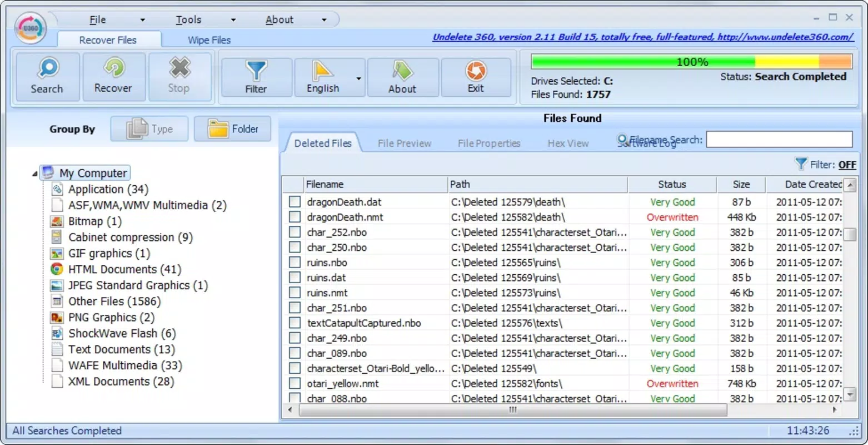868x445 pixels.
Task: Check the box next to ruins.nbo
Action: pos(295,263)
